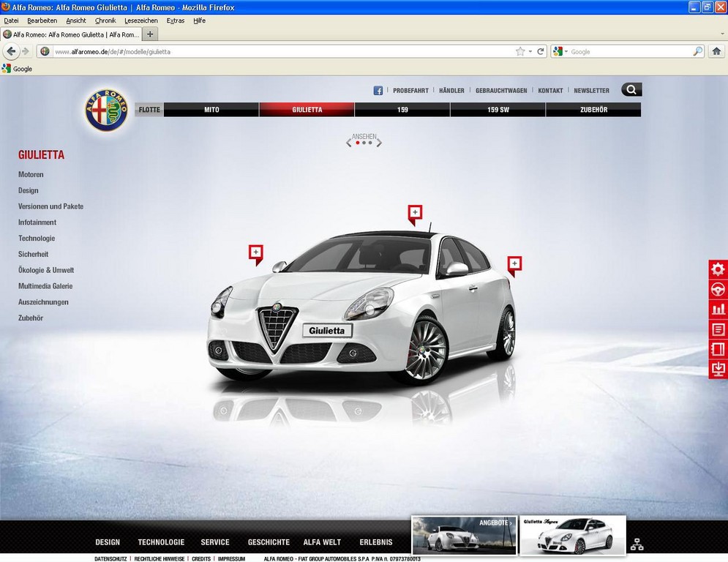Open the ANGEBOTE thumbnail banner
Image resolution: width=728 pixels, height=562 pixels.
tap(464, 536)
